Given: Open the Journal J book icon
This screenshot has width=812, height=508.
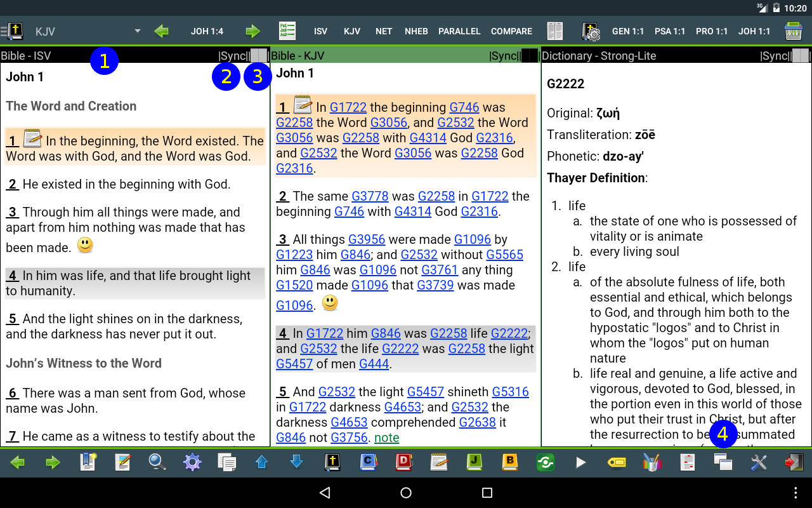Looking at the screenshot, I should click(x=475, y=462).
